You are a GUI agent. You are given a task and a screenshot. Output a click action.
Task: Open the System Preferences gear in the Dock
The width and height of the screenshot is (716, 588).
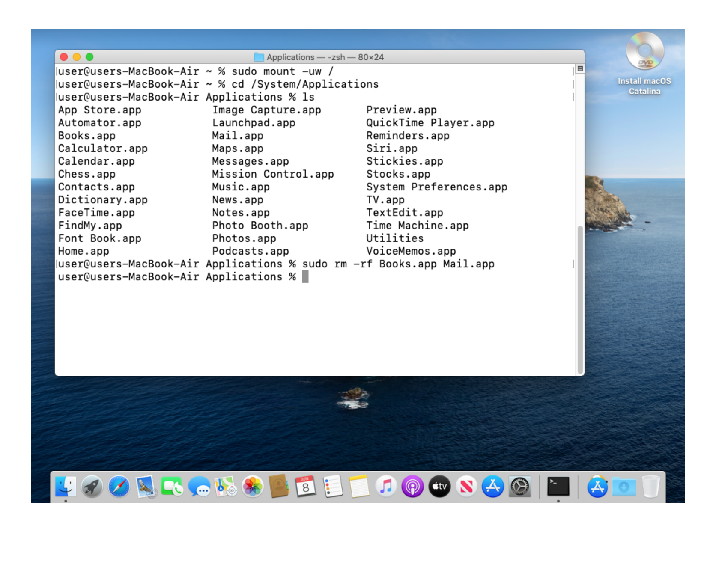[520, 487]
